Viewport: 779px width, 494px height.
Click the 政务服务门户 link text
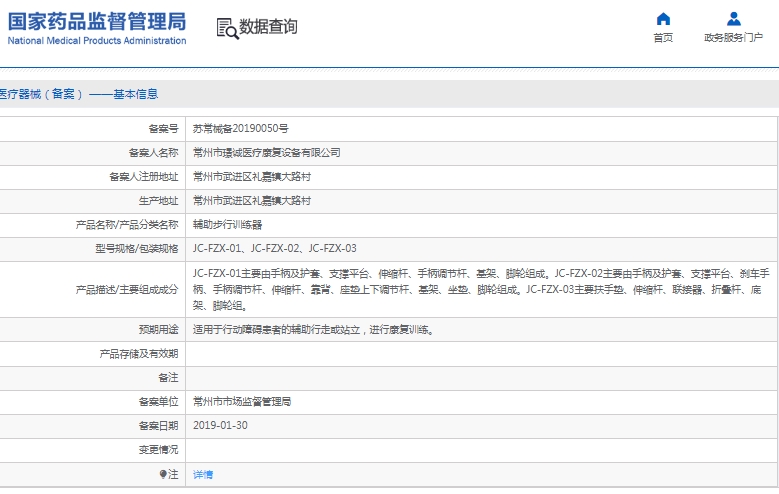(733, 38)
